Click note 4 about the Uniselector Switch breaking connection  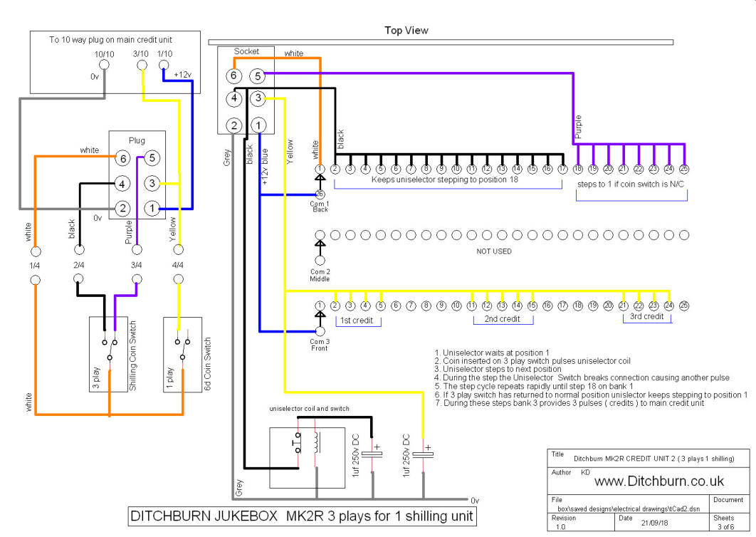tap(582, 377)
